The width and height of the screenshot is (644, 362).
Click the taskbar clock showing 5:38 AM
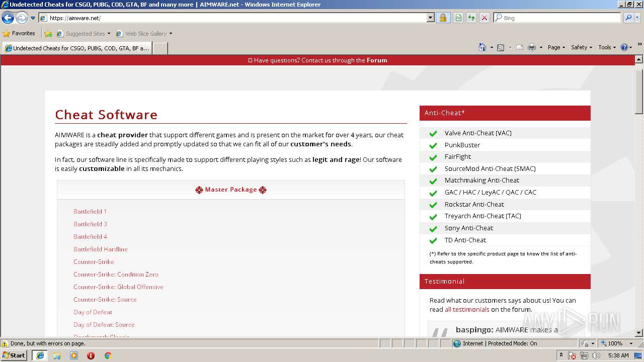pyautogui.click(x=618, y=355)
